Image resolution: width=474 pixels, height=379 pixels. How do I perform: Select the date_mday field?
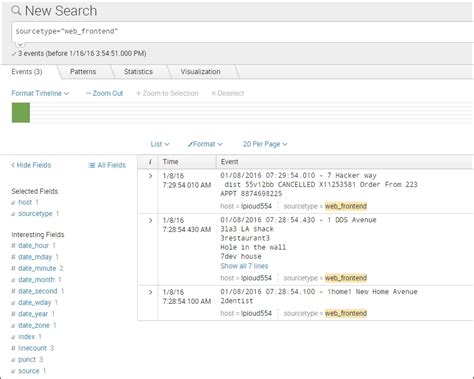[x=35, y=257]
